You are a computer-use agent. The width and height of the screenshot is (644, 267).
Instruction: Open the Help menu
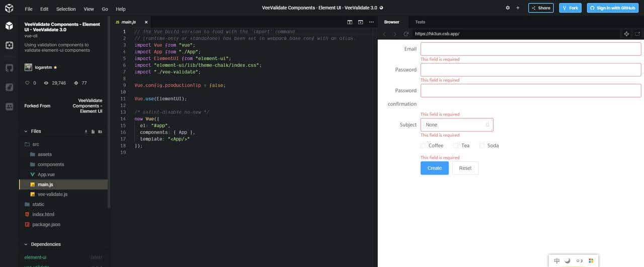pos(120,9)
